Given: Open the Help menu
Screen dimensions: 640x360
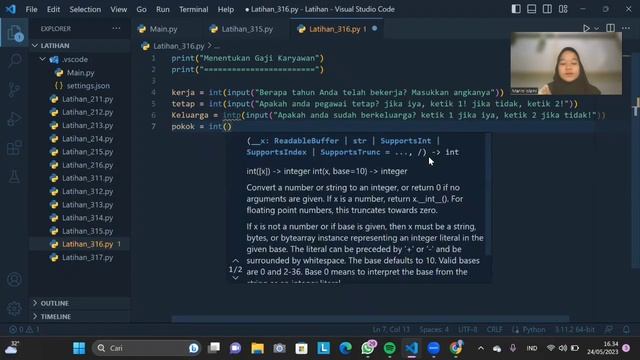Looking at the screenshot, I should pos(226,9).
